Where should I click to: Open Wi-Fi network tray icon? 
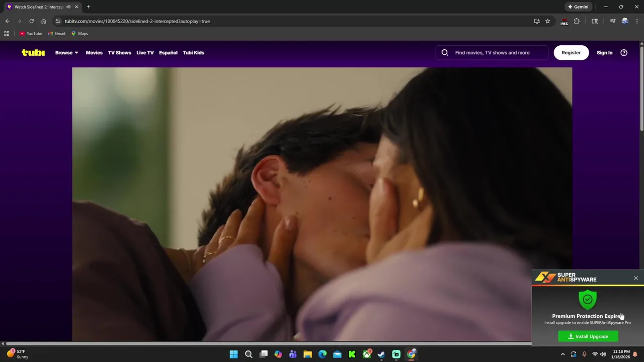(x=595, y=354)
